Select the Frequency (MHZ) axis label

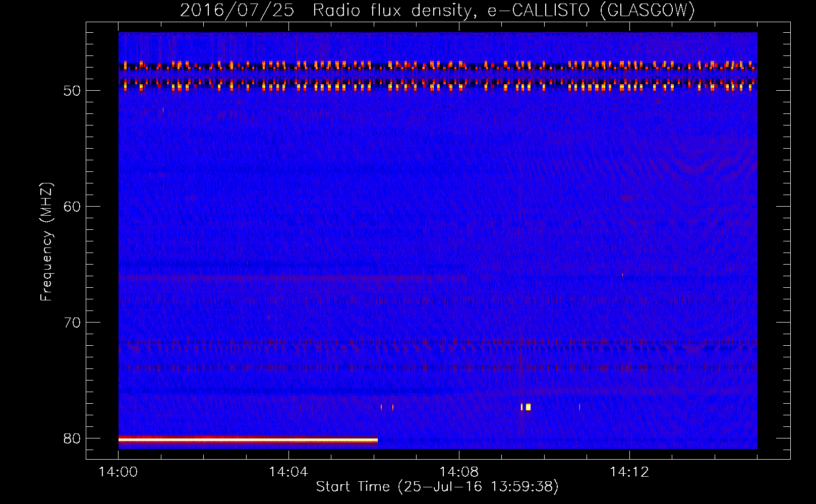[46, 242]
